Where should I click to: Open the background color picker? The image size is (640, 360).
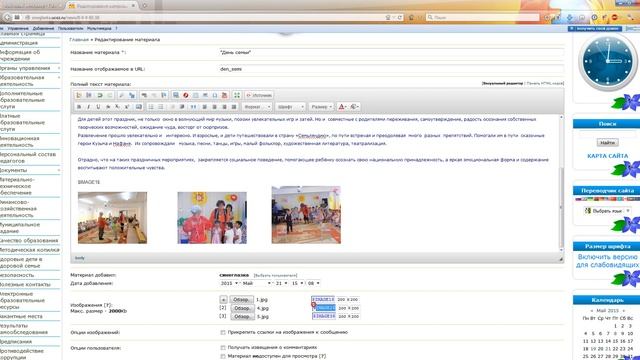(354, 107)
